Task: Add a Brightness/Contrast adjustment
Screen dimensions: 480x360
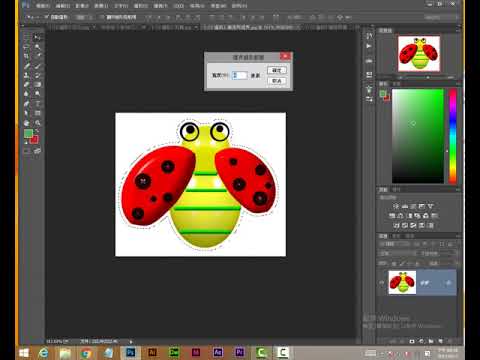Action: pyautogui.click(x=396, y=207)
